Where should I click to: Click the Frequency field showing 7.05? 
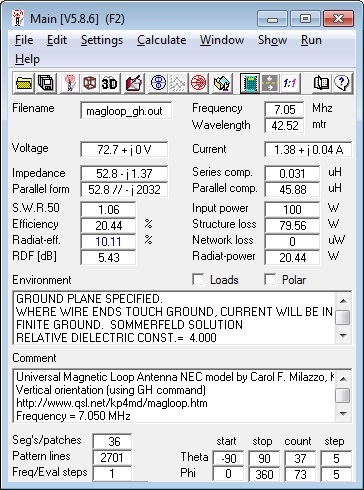(284, 109)
